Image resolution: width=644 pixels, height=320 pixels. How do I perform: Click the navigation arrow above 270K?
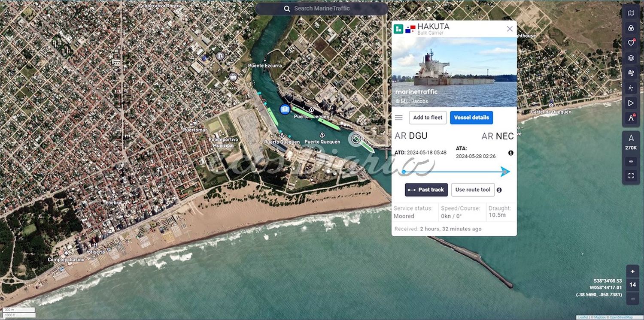(631, 138)
